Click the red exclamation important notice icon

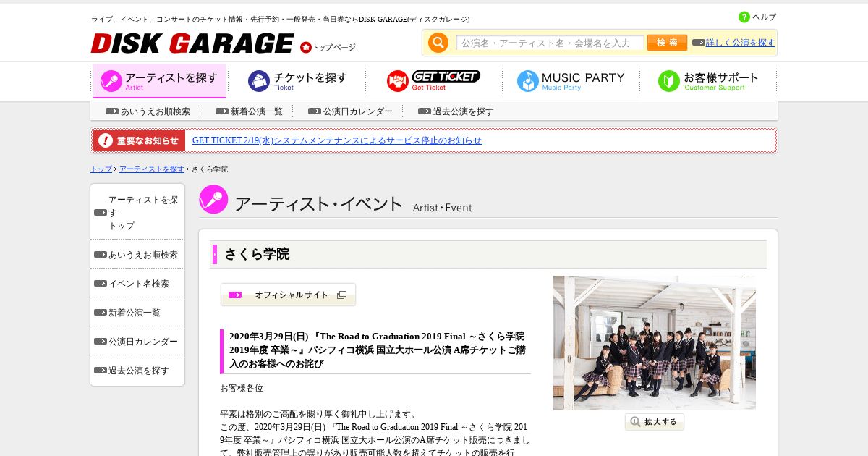tap(106, 140)
